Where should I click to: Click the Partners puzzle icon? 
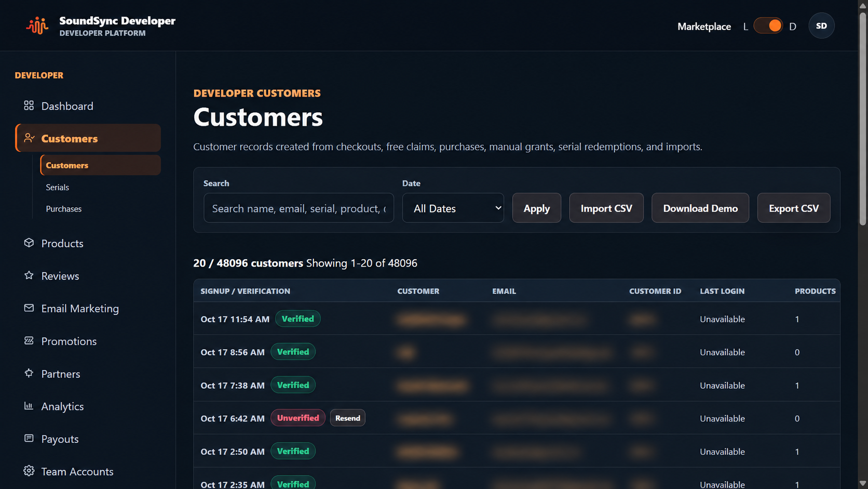coord(29,373)
